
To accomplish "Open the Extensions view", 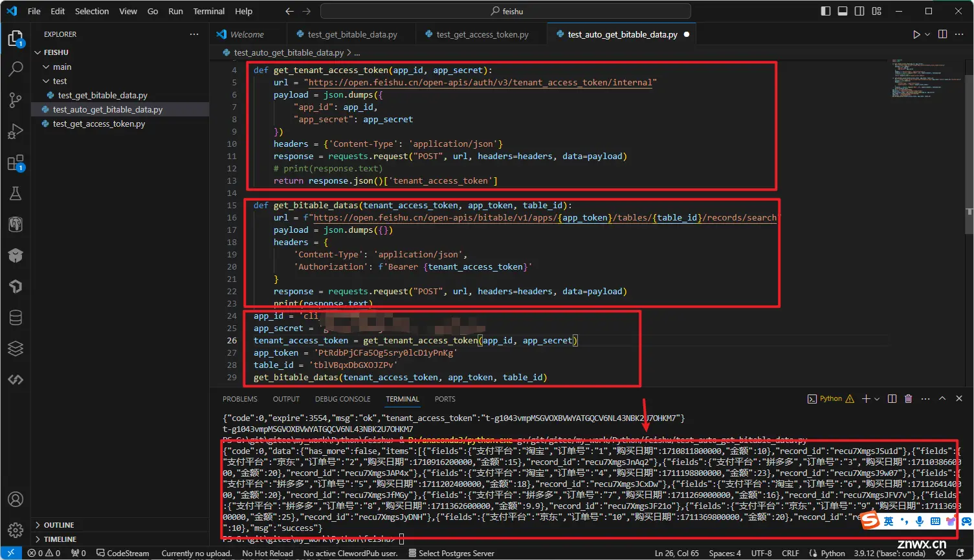I will 16,162.
